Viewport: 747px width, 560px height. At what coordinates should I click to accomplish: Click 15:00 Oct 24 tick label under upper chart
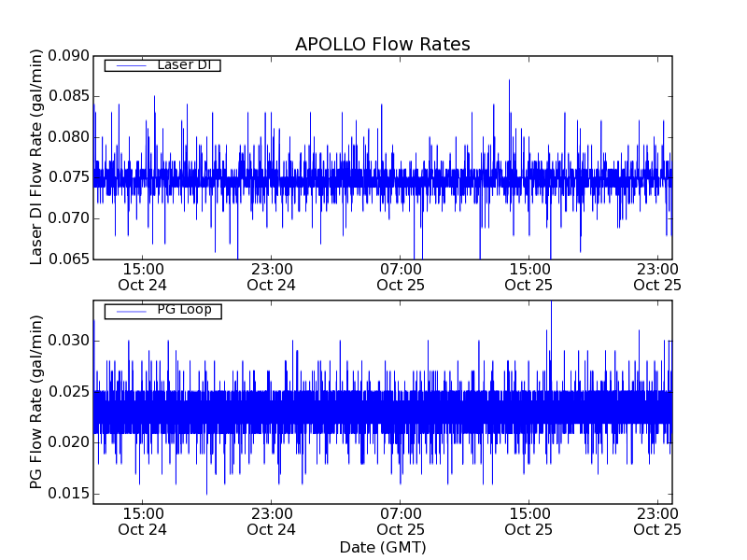click(x=142, y=276)
